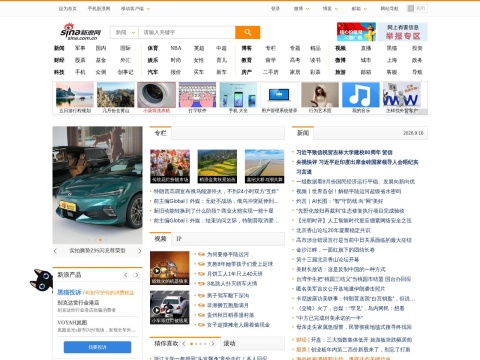Click the blue complaint button in 新浪产品

pos(97,347)
